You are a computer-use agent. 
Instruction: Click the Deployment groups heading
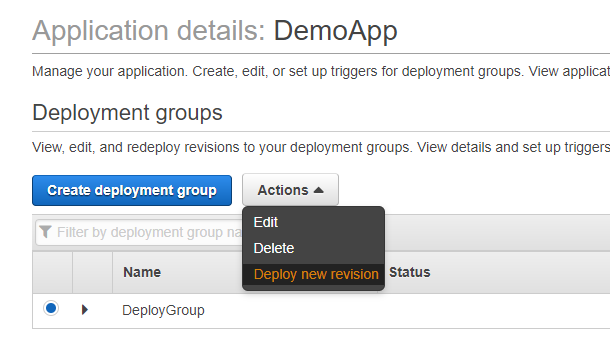coord(127,113)
